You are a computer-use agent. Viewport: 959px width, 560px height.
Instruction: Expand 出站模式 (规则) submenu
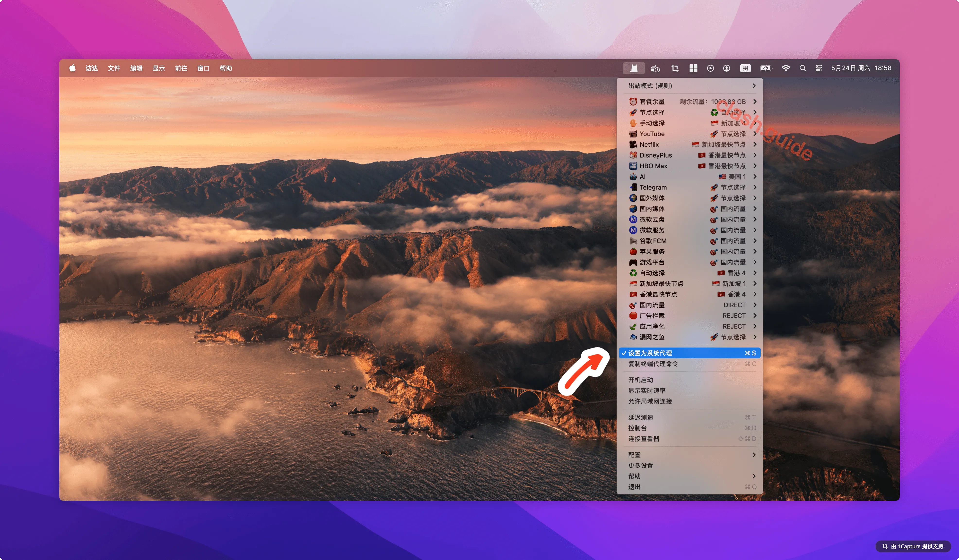[689, 85]
